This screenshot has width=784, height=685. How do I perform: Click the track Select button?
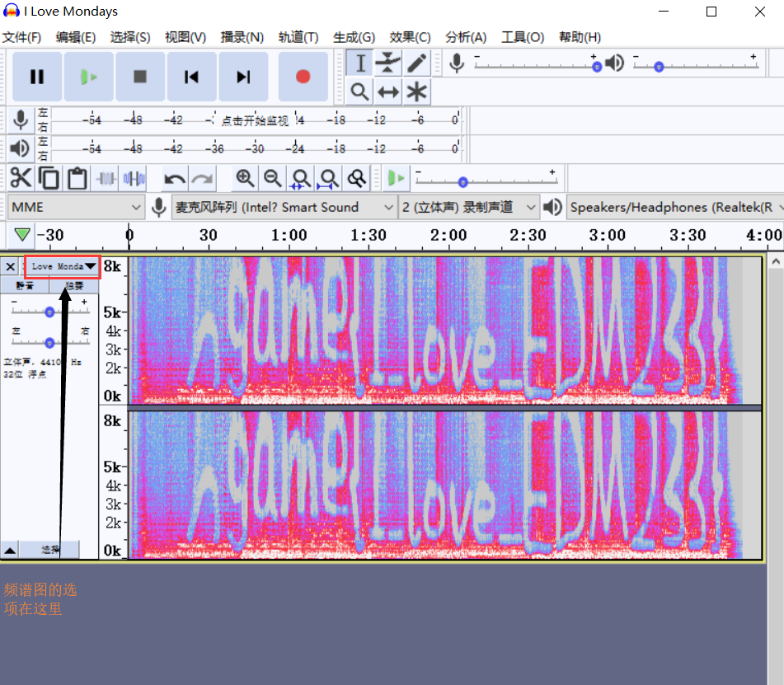pyautogui.click(x=49, y=550)
